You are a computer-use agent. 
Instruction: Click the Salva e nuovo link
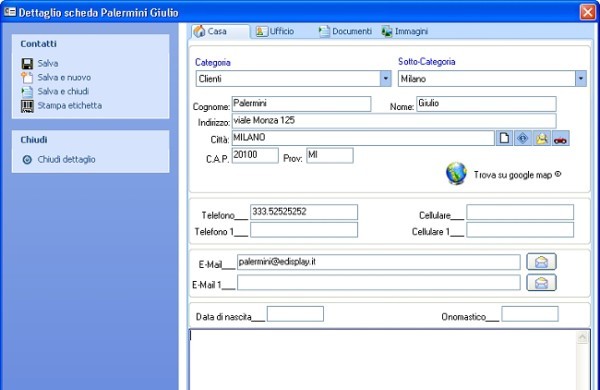tap(64, 78)
